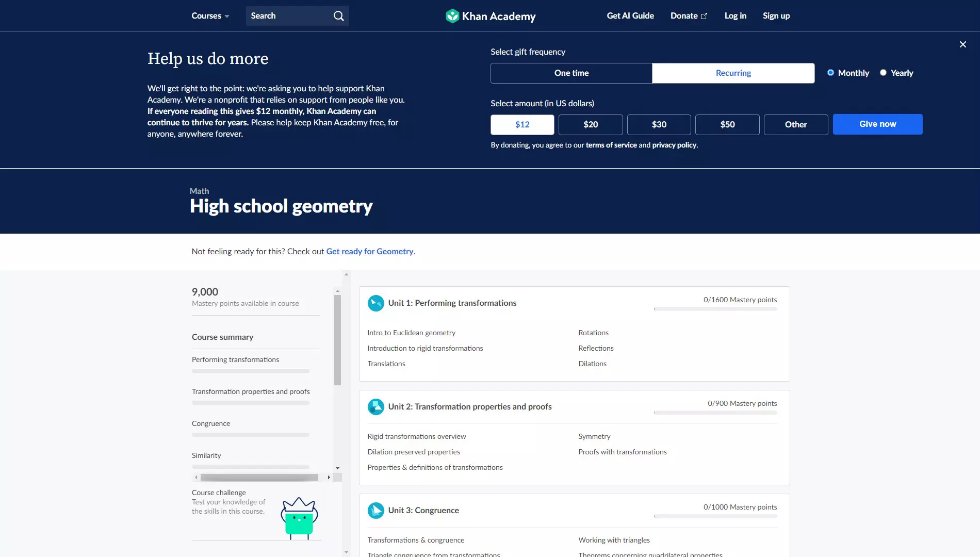Open the Log in menu item
This screenshot has height=557, width=980.
point(735,15)
